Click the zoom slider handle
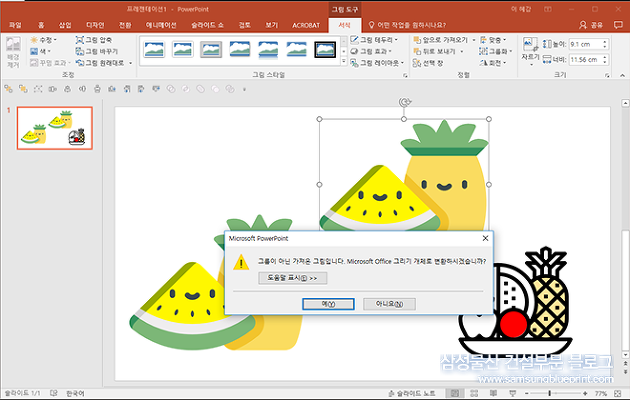The image size is (630, 400). point(550,394)
